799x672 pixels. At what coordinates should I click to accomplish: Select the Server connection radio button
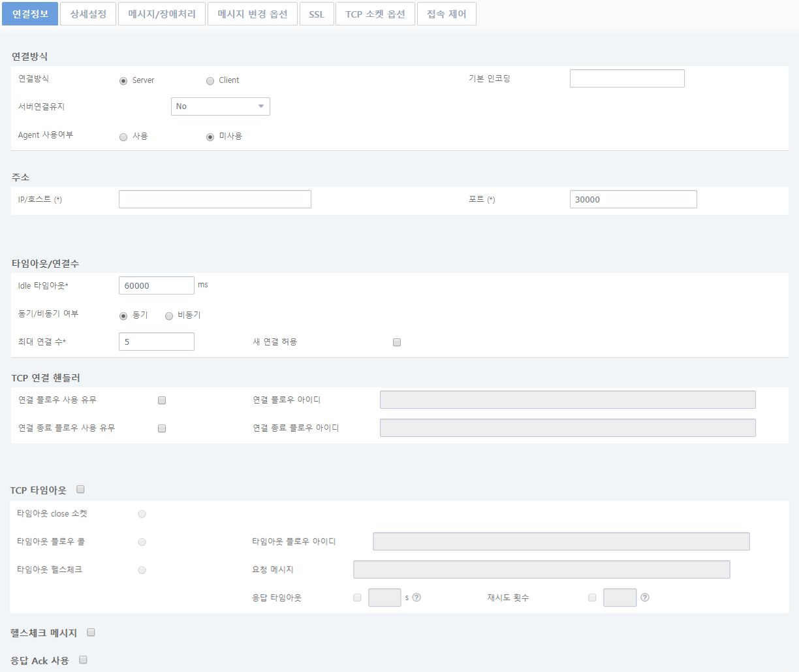123,81
